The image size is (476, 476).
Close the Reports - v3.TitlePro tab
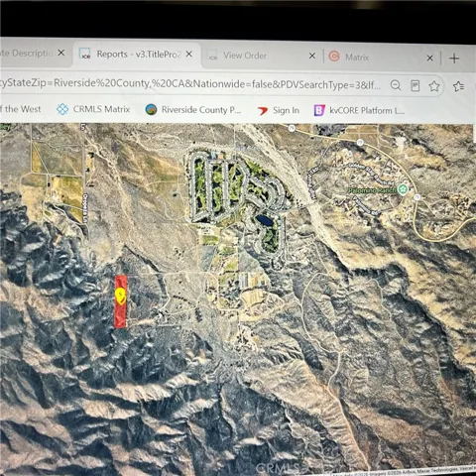(x=189, y=54)
